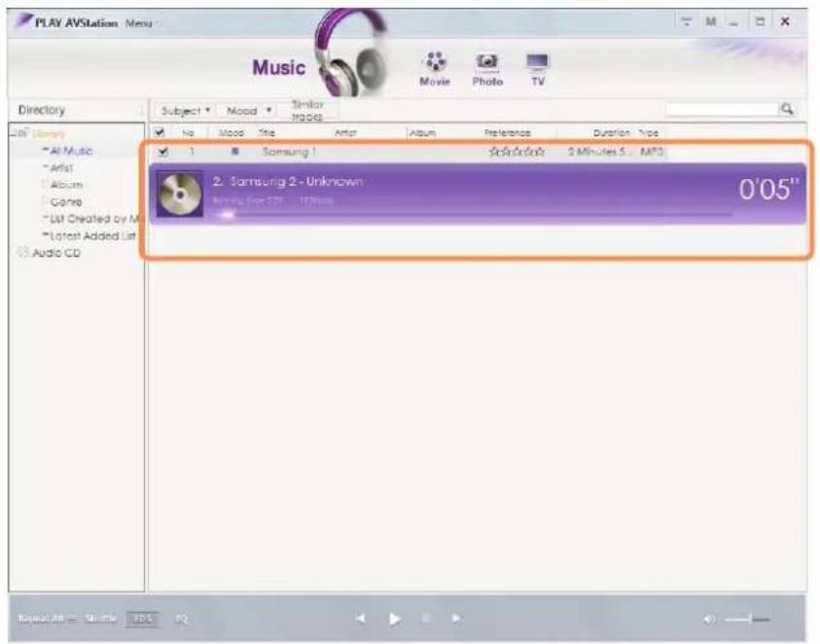Focus the search input field
The height and width of the screenshot is (644, 820).
pyautogui.click(x=722, y=109)
